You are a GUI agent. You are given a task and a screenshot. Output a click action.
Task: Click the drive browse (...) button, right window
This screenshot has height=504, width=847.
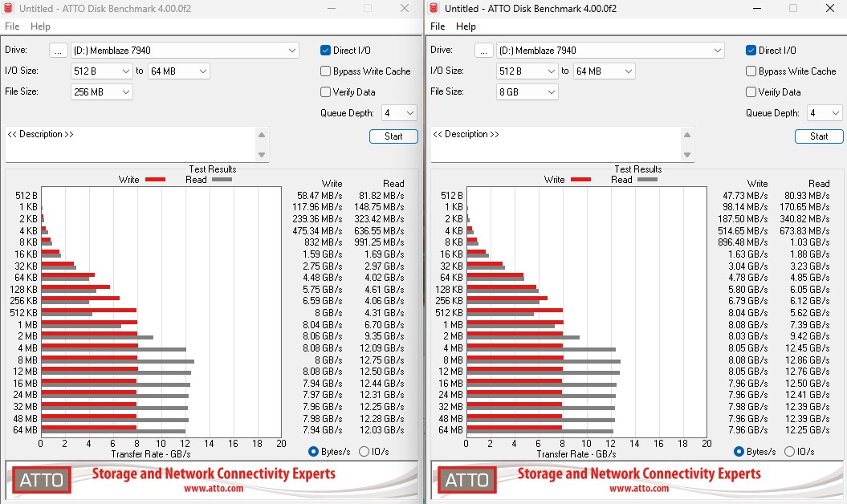483,51
